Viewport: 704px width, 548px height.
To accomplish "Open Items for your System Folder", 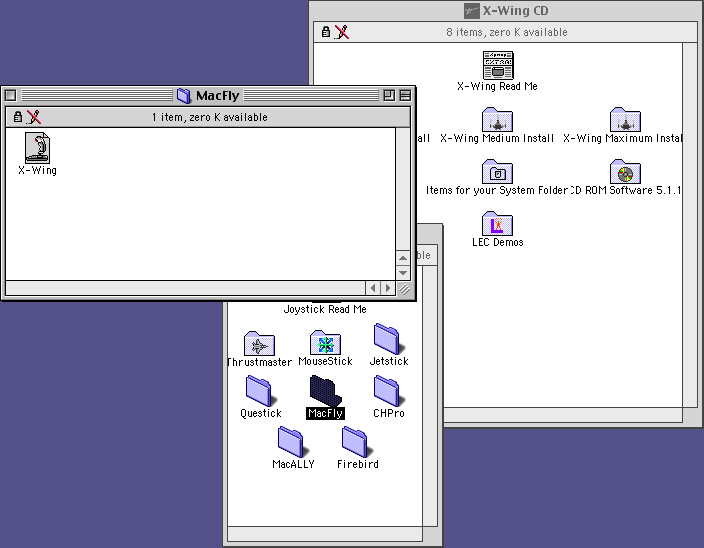I will pos(497,171).
